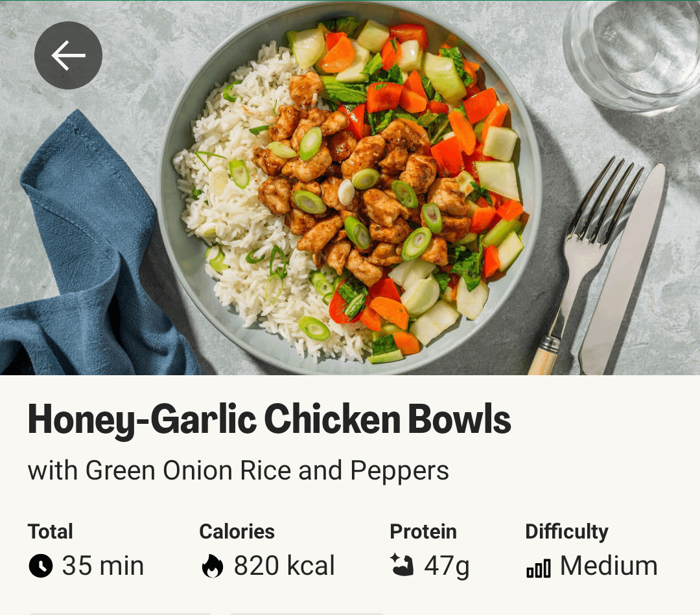Go back using the arrow button
The height and width of the screenshot is (615, 700).
(68, 55)
